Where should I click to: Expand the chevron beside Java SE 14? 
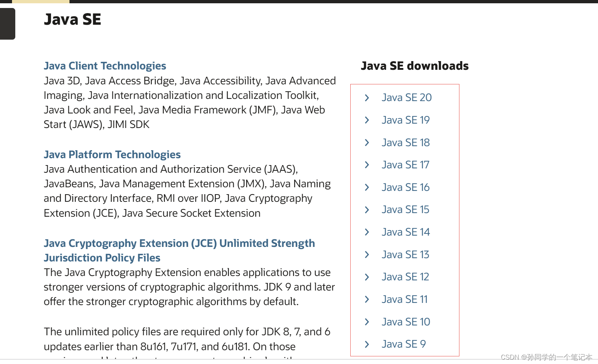pos(367,232)
